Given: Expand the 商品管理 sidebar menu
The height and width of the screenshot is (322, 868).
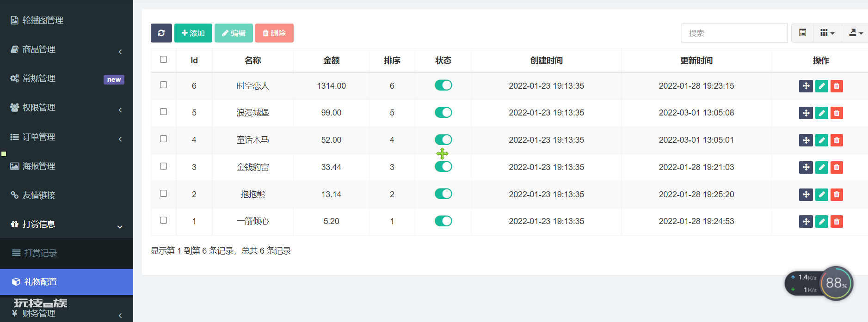Looking at the screenshot, I should (67, 49).
